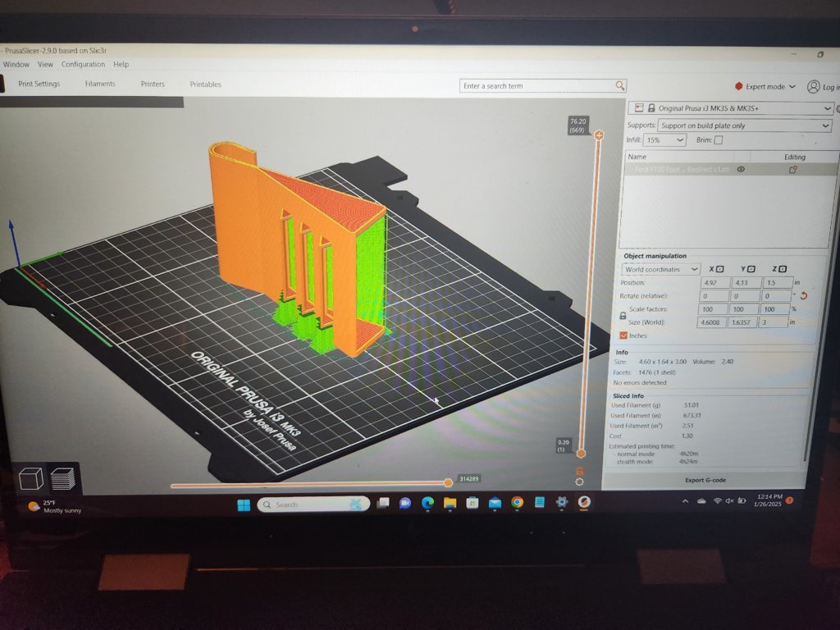
Task: Open the View menu
Action: (x=45, y=64)
